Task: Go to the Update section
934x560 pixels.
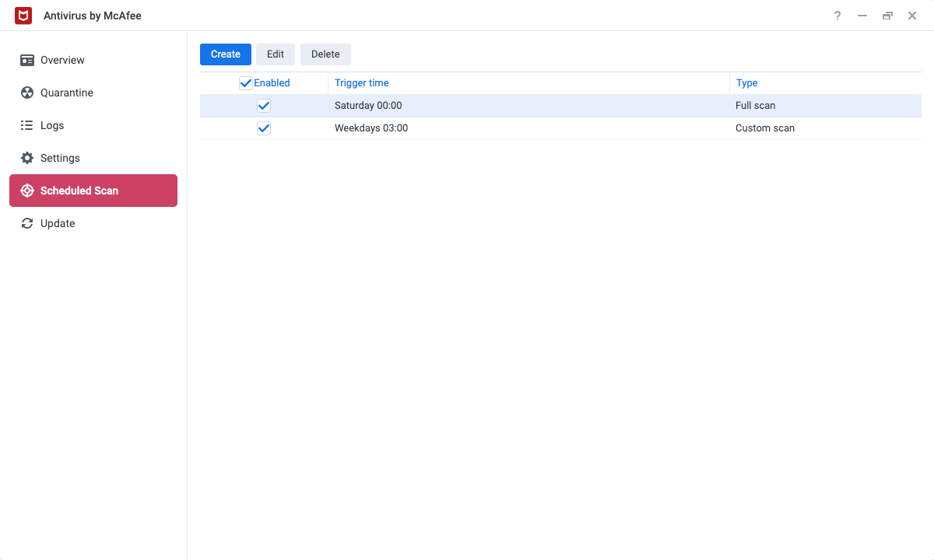Action: pos(58,223)
